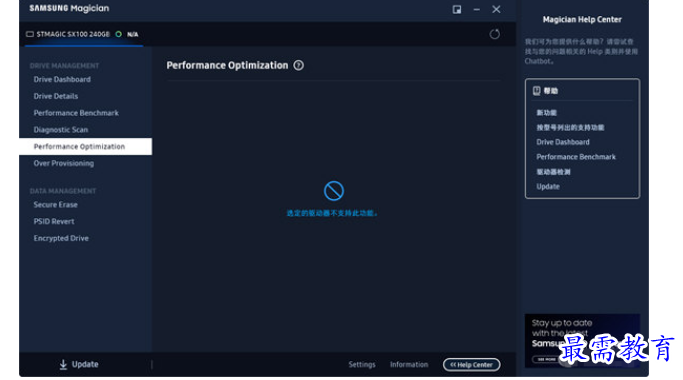The image size is (683, 380).
Task: Open Drive Details in the sidebar
Action: point(56,96)
